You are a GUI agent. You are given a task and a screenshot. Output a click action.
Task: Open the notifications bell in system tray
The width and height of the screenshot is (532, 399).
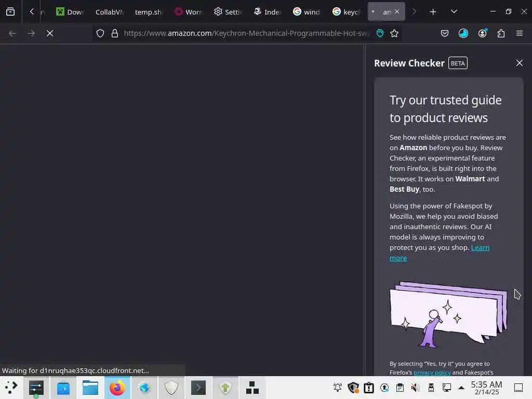pyautogui.click(x=338, y=388)
